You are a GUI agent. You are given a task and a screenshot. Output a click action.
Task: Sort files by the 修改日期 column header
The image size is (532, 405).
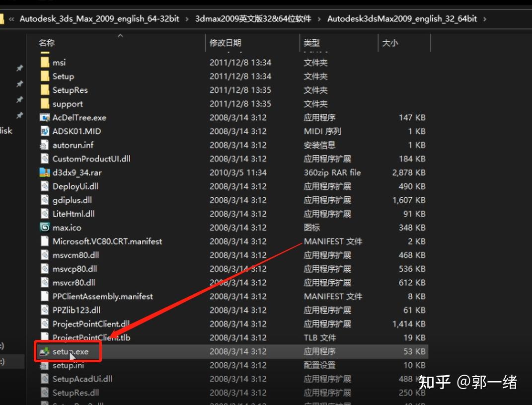tap(226, 43)
